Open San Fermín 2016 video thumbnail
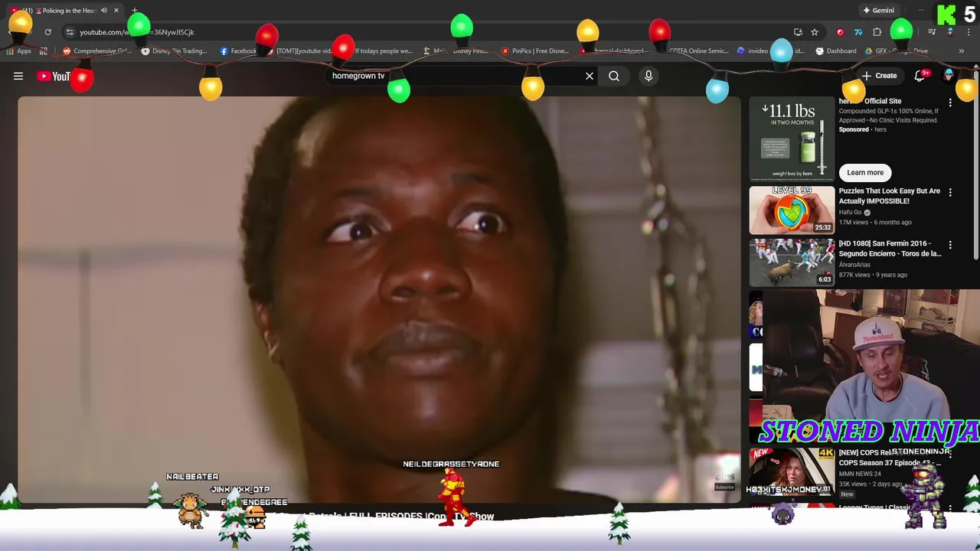This screenshot has height=551, width=980. pos(792,262)
